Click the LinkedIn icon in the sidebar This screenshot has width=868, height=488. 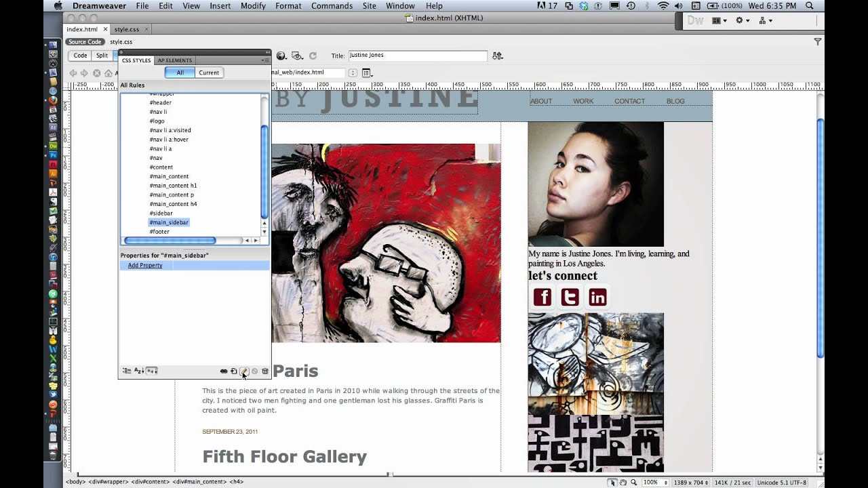597,297
